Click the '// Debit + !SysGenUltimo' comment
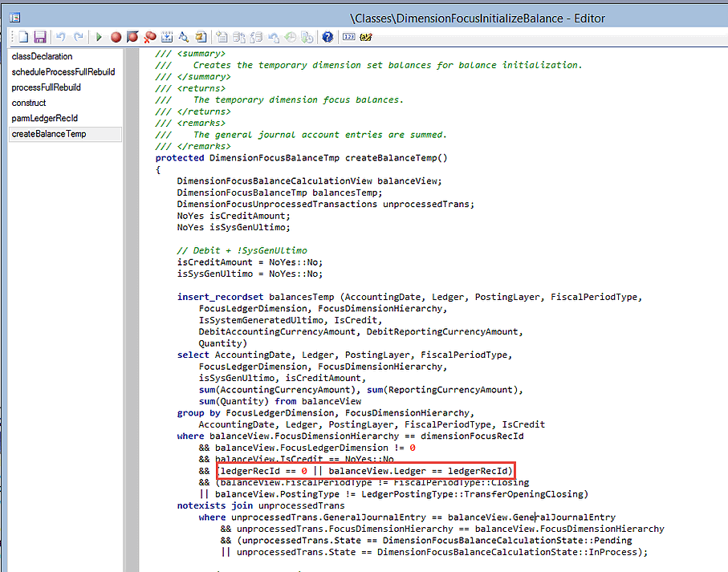The image size is (728, 572). coord(242,250)
